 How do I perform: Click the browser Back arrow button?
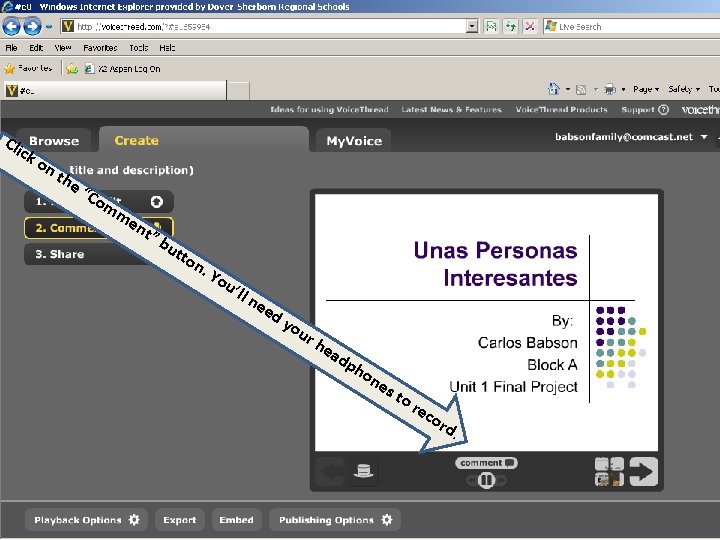[11, 27]
